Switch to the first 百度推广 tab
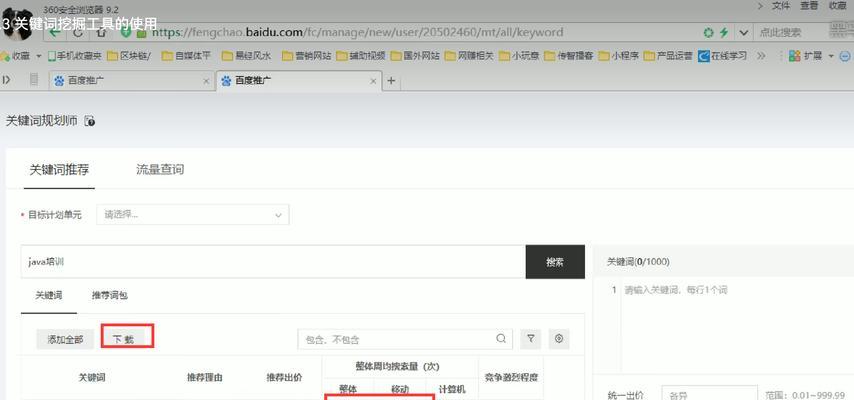854x400 pixels. 132,81
